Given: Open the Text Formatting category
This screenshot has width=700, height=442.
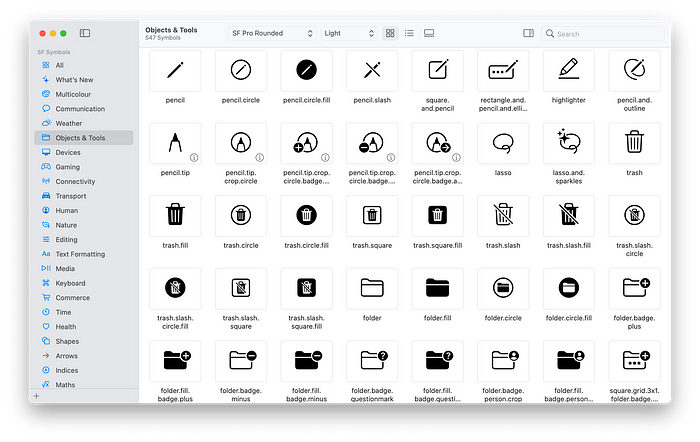Looking at the screenshot, I should click(x=84, y=254).
